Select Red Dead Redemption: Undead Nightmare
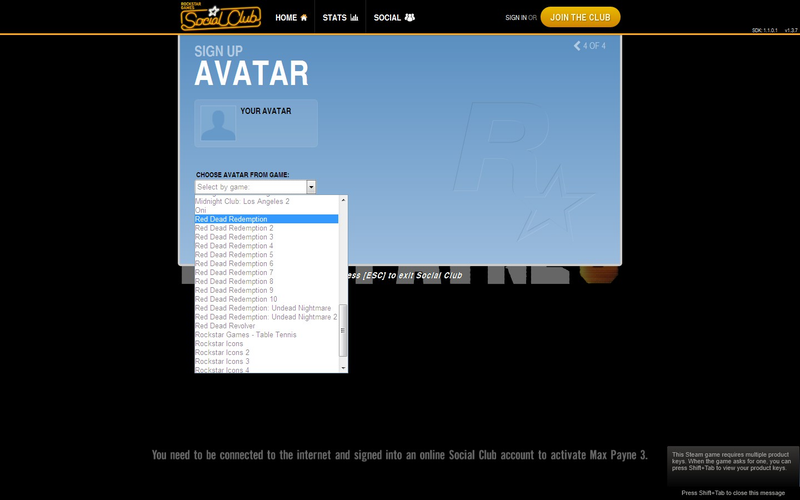This screenshot has width=800, height=500. pyautogui.click(x=266, y=308)
